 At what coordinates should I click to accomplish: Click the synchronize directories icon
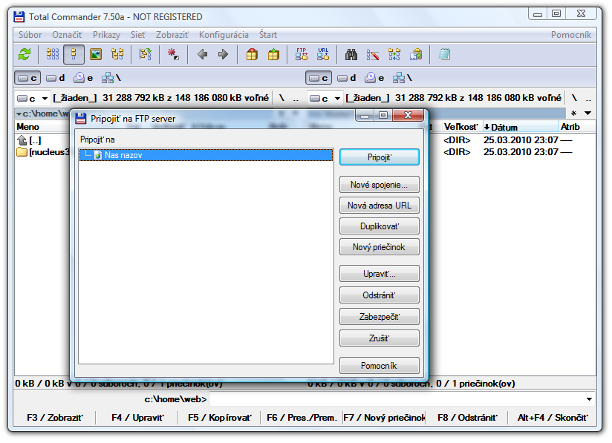point(394,54)
